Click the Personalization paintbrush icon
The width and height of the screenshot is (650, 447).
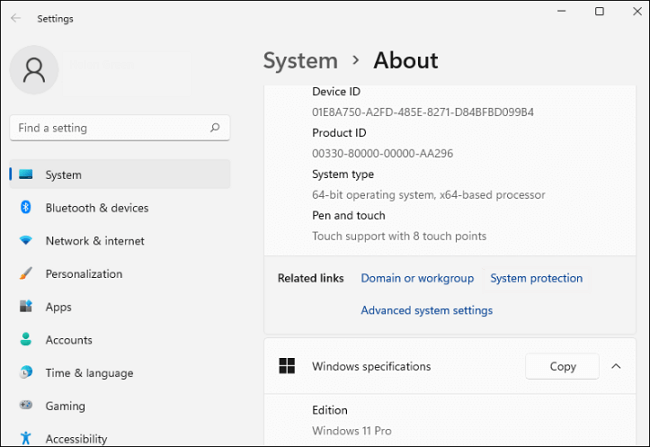[x=26, y=274]
